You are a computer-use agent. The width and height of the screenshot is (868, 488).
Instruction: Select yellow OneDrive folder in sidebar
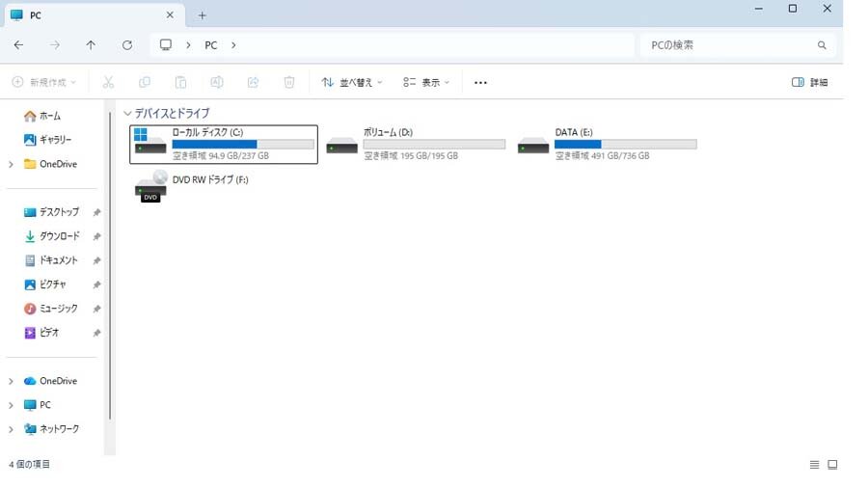(50, 164)
